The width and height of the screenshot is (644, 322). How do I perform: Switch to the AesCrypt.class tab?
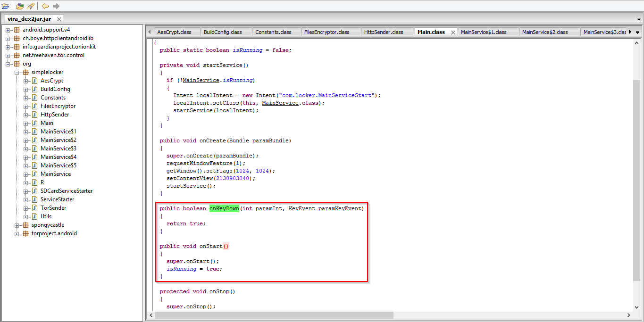[x=174, y=32]
